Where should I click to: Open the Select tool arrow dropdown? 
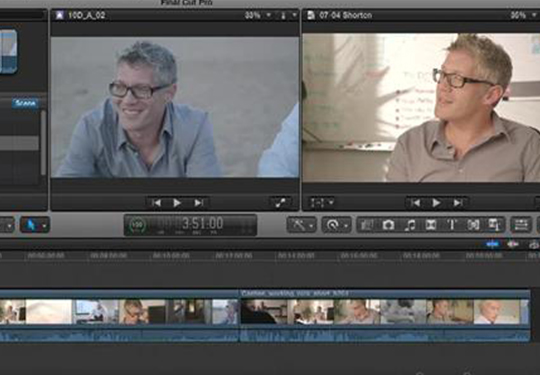(x=34, y=225)
